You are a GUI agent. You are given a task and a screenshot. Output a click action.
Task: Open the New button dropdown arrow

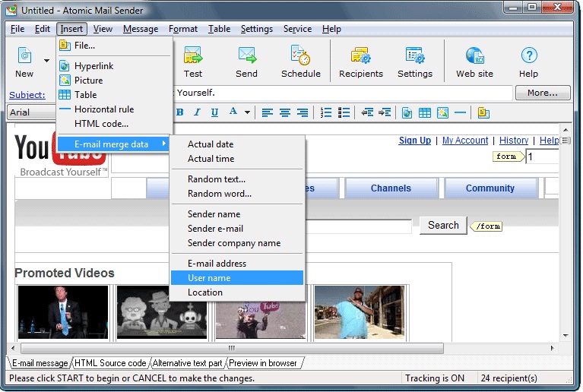tap(46, 60)
